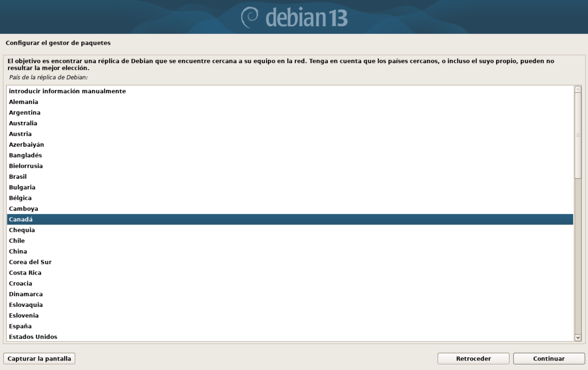This screenshot has height=370, width=588.
Task: Click the scrollbar down arrow
Action: [578, 338]
